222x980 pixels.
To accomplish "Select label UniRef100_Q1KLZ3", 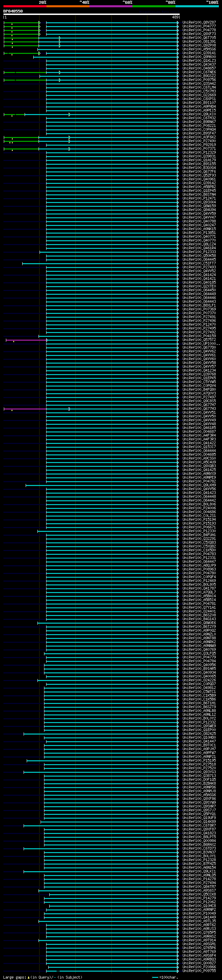I will (x=199, y=61).
